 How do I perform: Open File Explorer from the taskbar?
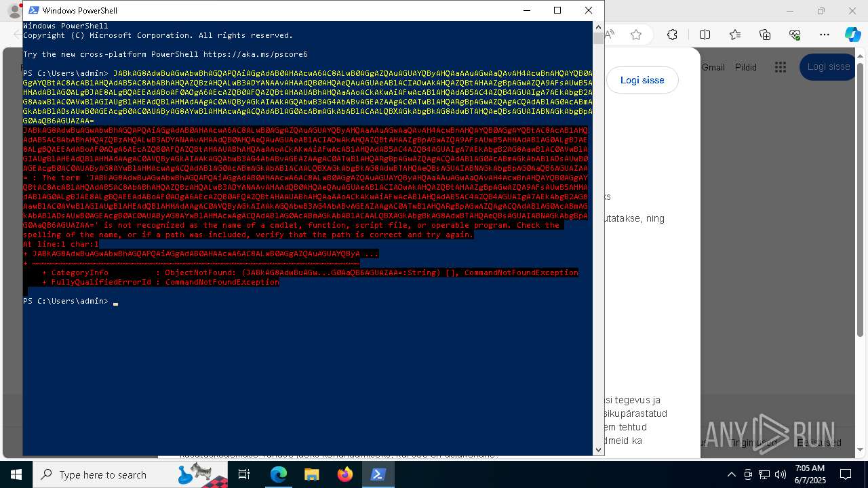(x=311, y=474)
